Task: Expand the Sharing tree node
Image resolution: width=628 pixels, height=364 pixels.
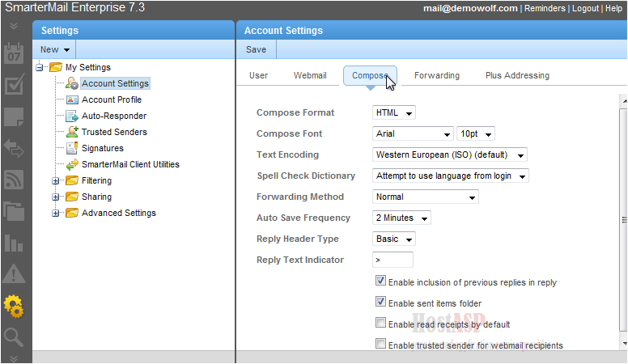Action: tap(55, 197)
